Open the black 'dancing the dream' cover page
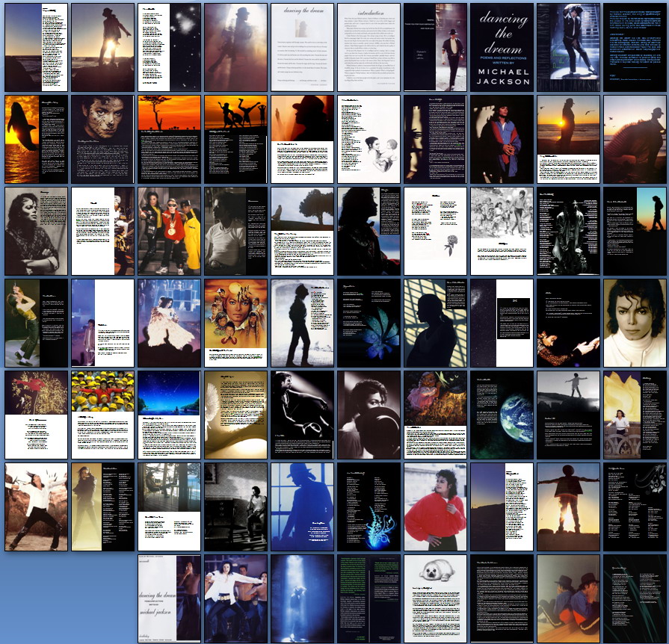The image size is (669, 644). point(502,48)
